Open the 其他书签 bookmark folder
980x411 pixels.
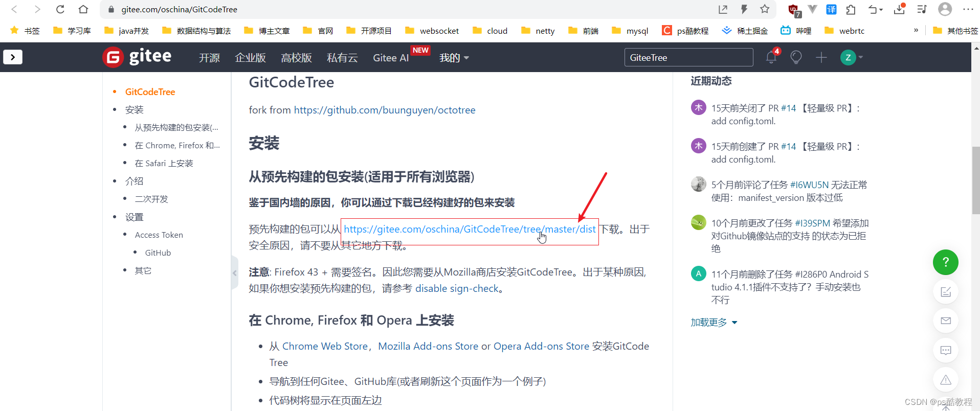click(955, 31)
